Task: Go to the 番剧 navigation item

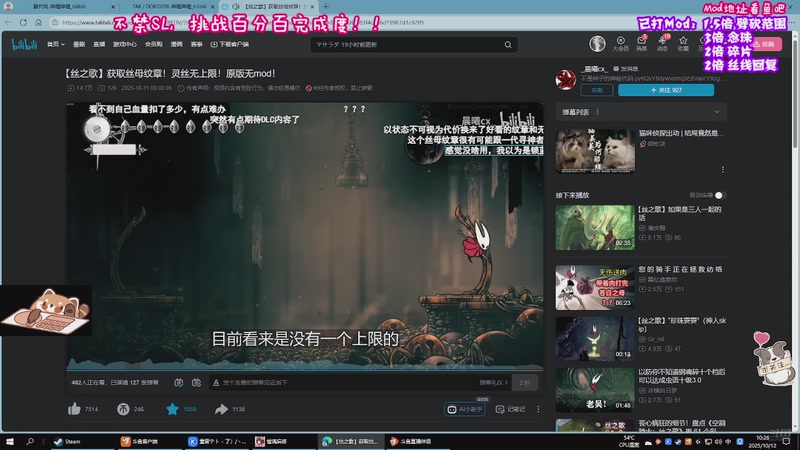Action: [79, 44]
